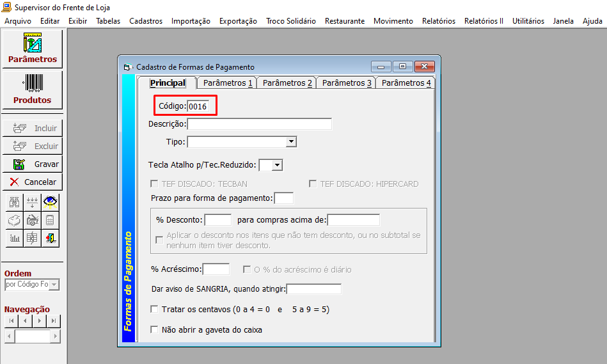
Task: Enable Não abrir a gaveta do caixa
Action: [154, 329]
